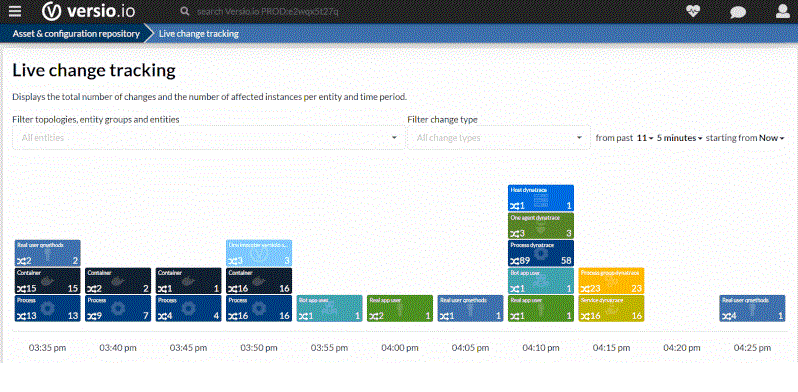The height and width of the screenshot is (392, 798).
Task: Open the chat messages icon
Action: point(738,11)
